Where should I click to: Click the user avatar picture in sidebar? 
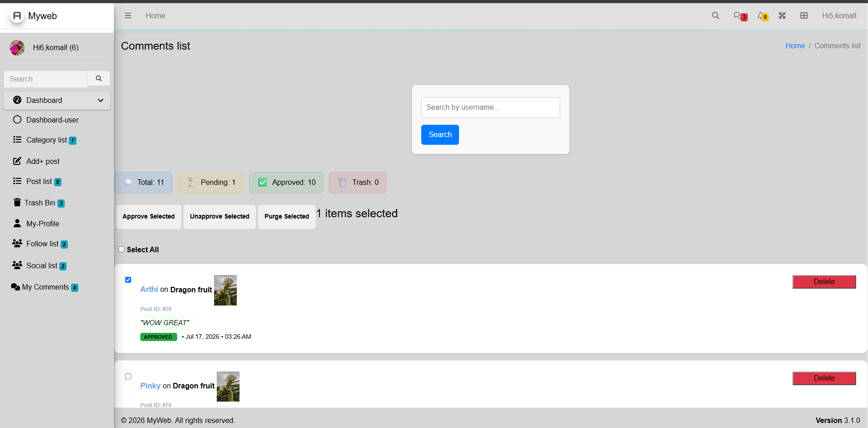17,47
